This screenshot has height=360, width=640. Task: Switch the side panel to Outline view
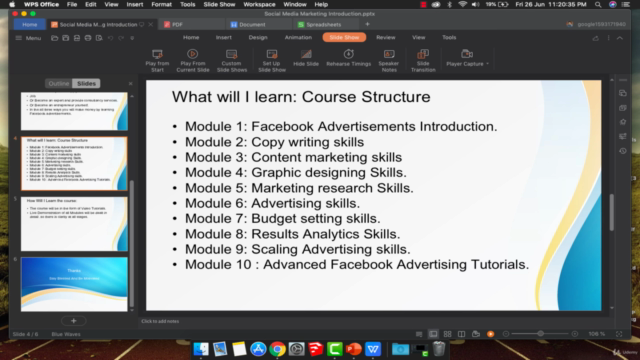pos(59,83)
